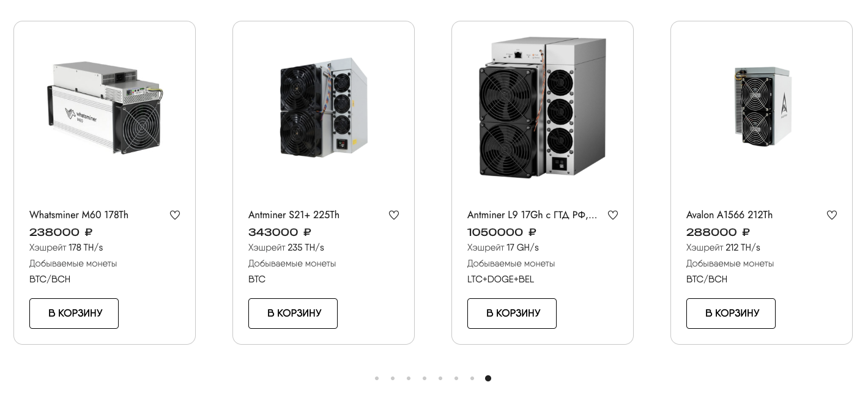Go to the first carousel pagination dot
This screenshot has width=868, height=404.
coord(377,378)
